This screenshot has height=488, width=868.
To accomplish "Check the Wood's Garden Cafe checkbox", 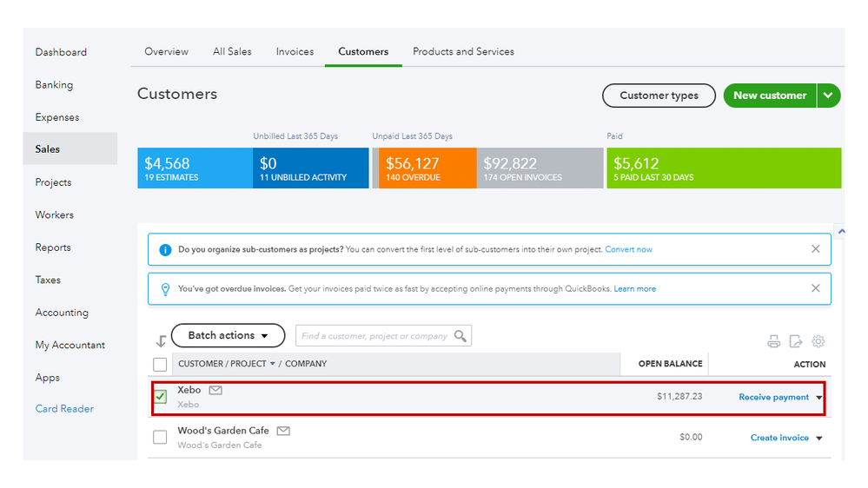I will click(160, 438).
